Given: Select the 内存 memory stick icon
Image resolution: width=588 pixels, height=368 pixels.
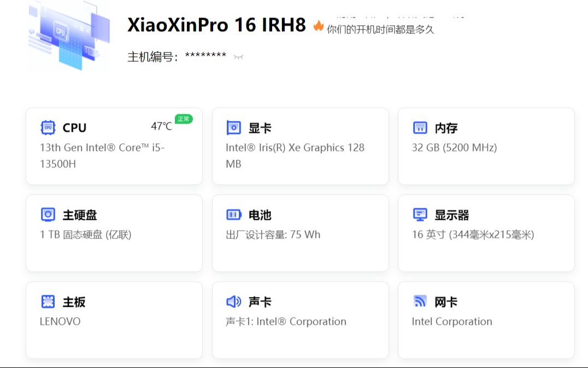Looking at the screenshot, I should pyautogui.click(x=420, y=127).
